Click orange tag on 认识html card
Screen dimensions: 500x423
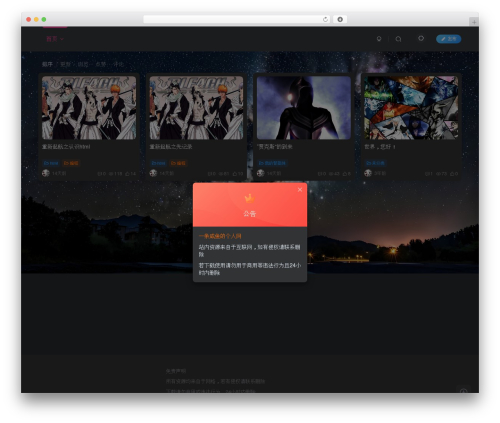coord(71,163)
